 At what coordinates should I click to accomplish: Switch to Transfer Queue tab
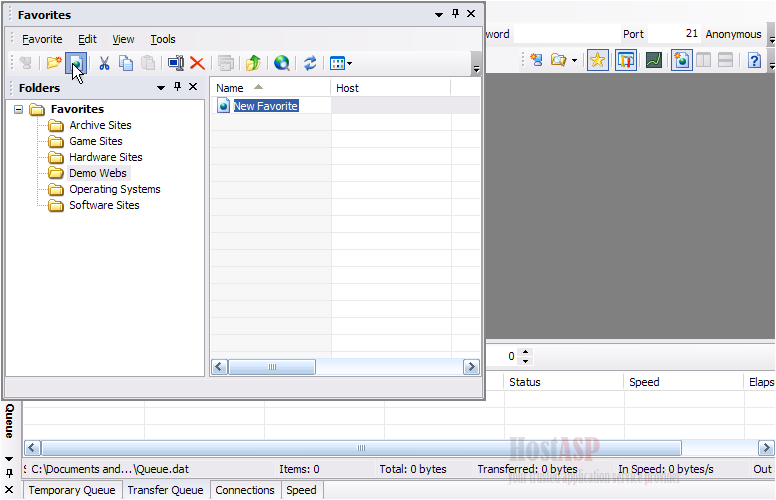(165, 490)
